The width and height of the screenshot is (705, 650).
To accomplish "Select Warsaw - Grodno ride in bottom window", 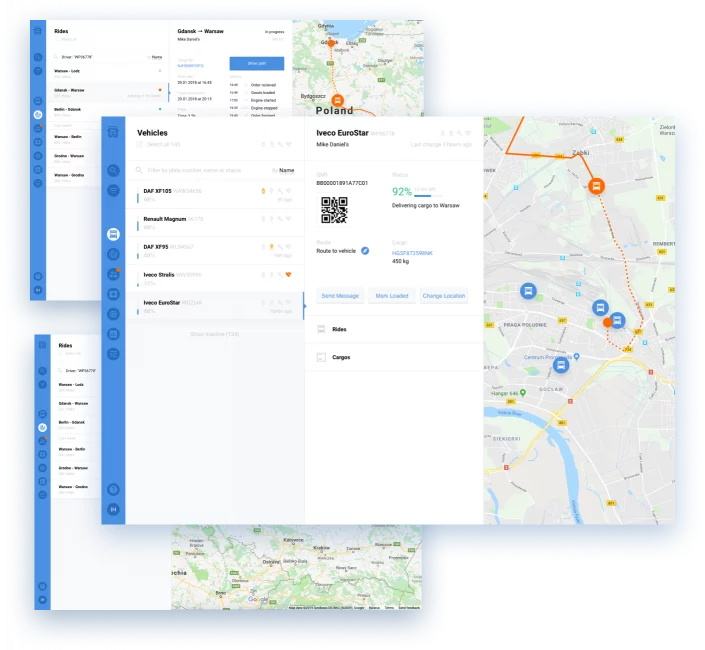I will [76, 489].
